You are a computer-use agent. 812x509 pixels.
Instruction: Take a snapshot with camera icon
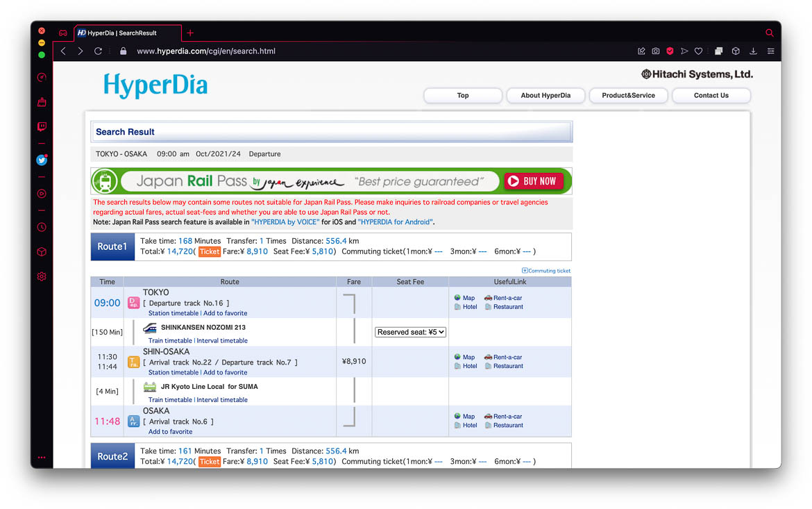(x=656, y=51)
